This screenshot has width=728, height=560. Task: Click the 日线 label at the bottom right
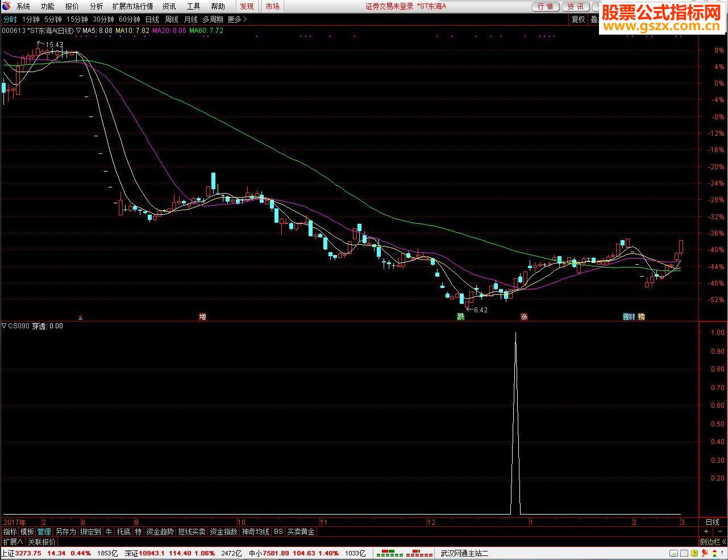point(712,522)
